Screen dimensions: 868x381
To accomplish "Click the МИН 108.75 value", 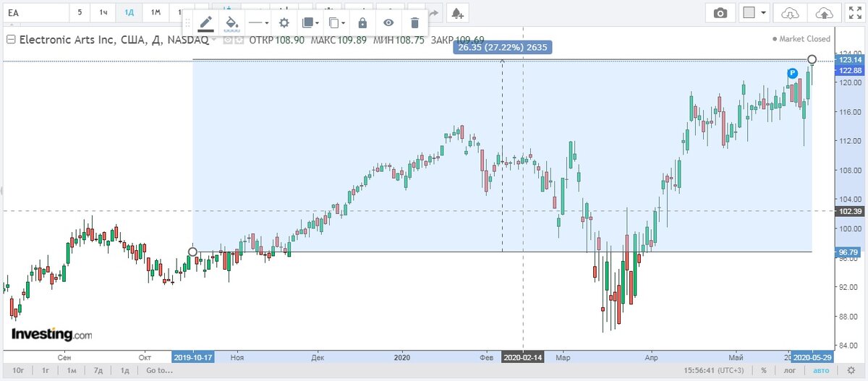I will pyautogui.click(x=399, y=40).
